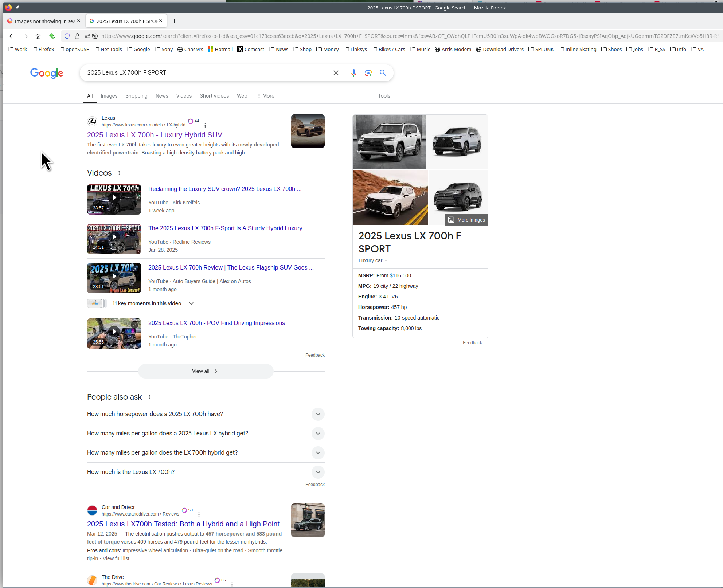Play the TheTopher 35:55 POV video thumbnail
Image resolution: width=723 pixels, height=588 pixels.
(x=114, y=333)
